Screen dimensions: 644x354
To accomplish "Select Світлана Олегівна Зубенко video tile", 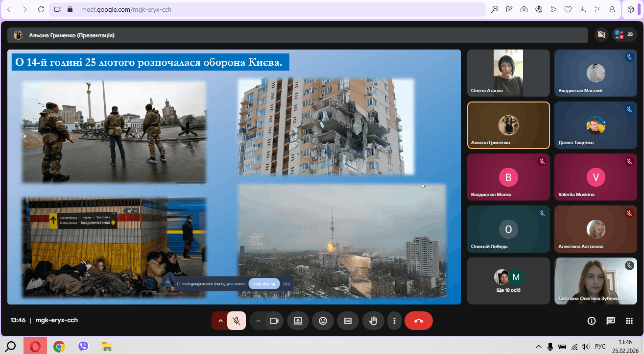I will click(596, 281).
